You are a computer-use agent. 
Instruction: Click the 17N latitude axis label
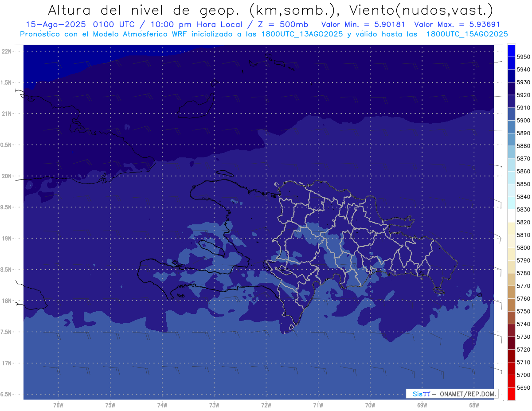click(x=8, y=363)
